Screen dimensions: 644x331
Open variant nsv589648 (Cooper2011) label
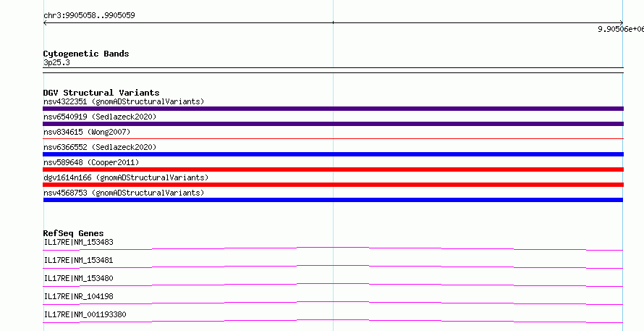click(x=91, y=162)
